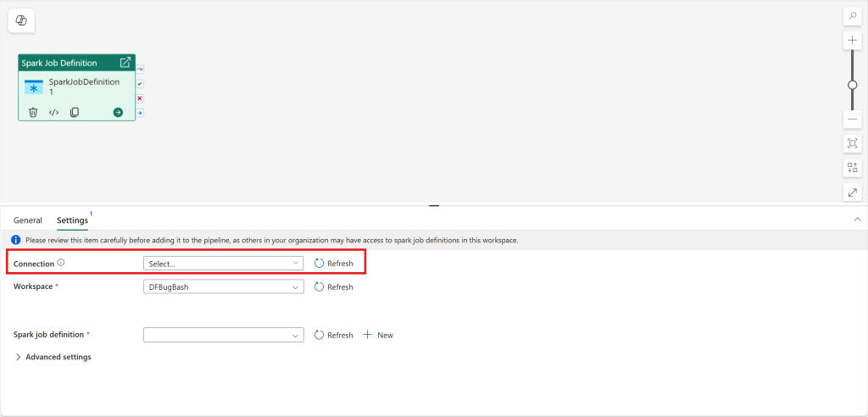The height and width of the screenshot is (417, 868).
Task: Open canvas search magnifier
Action: (x=853, y=16)
